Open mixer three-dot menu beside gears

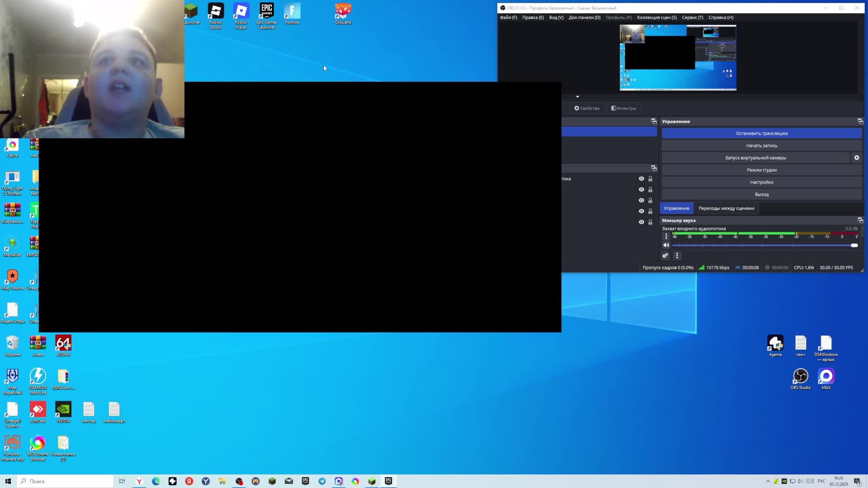pos(677,256)
